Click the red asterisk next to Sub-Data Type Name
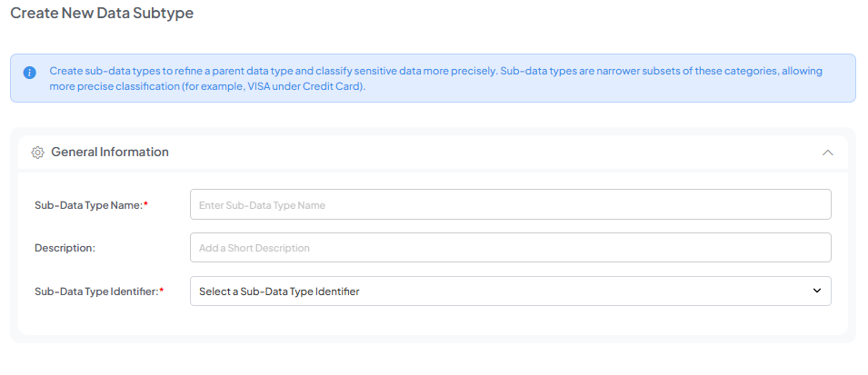 [146, 204]
